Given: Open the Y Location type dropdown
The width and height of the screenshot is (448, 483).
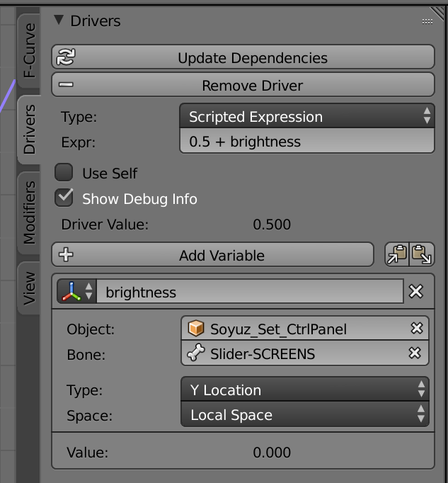Looking at the screenshot, I should [305, 390].
